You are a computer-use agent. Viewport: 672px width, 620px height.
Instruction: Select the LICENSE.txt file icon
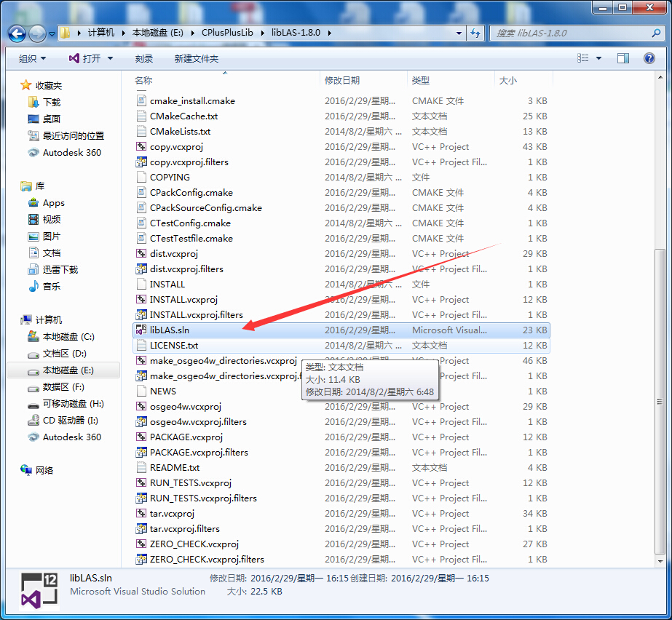tap(141, 346)
